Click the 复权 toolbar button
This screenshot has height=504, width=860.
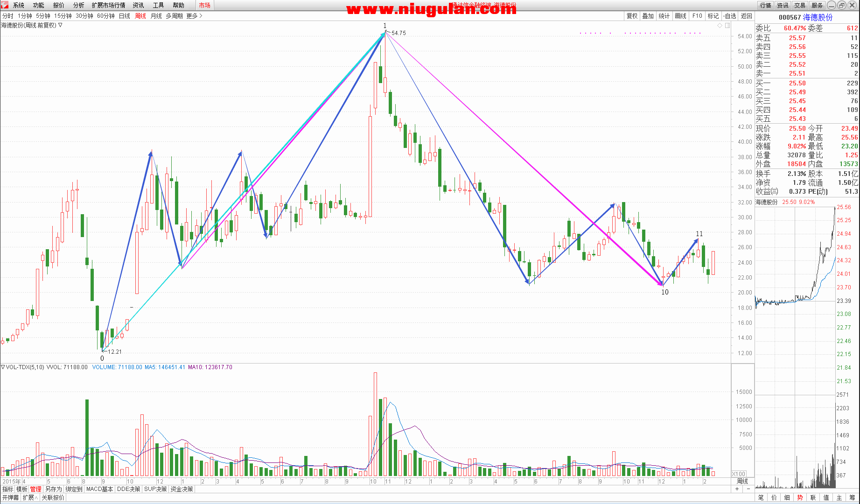click(x=632, y=16)
